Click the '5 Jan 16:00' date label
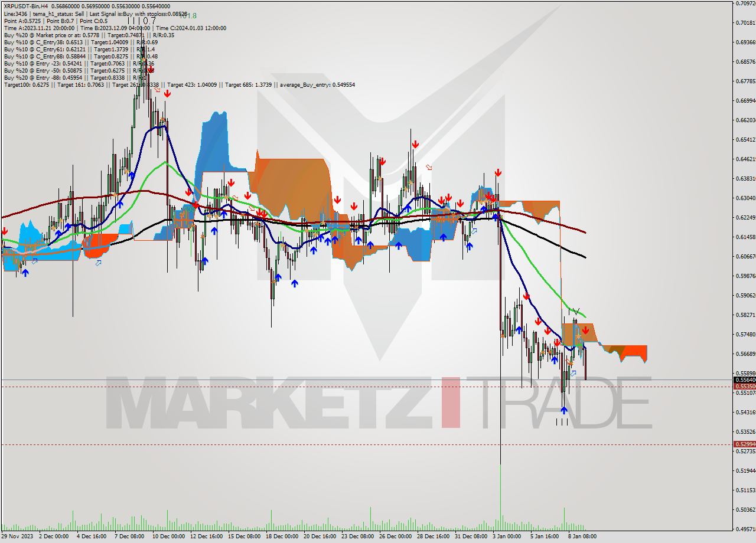Viewport: 756px width, 543px height. tap(544, 537)
